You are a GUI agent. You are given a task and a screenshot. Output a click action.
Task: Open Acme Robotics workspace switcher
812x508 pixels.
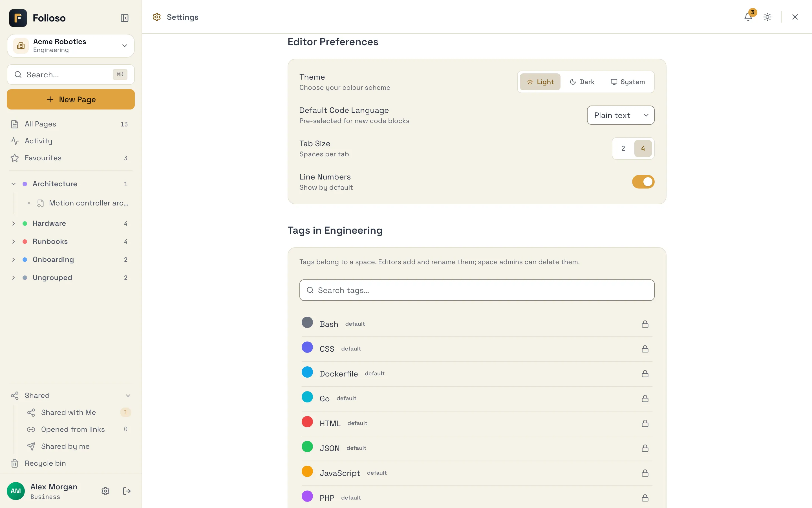70,46
